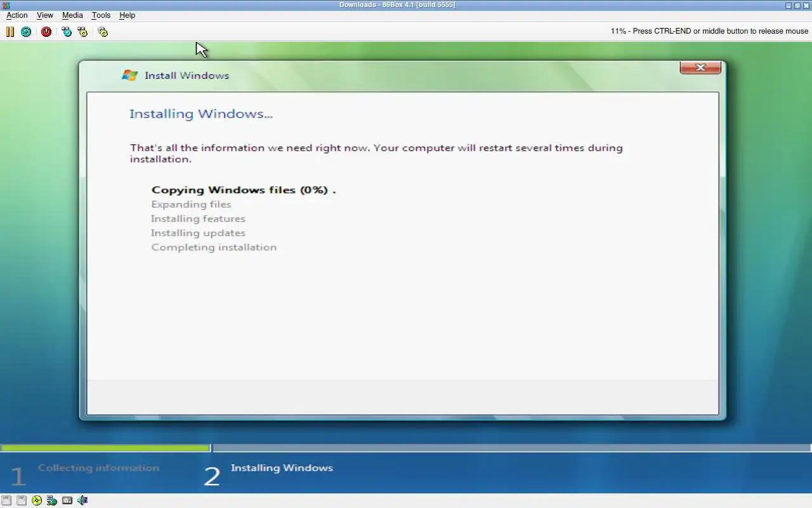The height and width of the screenshot is (508, 812).
Task: Click stage 2 'Installing Windows' label
Action: [x=282, y=468]
